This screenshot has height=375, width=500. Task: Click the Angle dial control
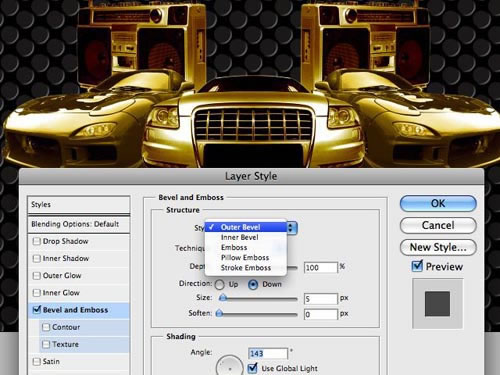coord(230,366)
